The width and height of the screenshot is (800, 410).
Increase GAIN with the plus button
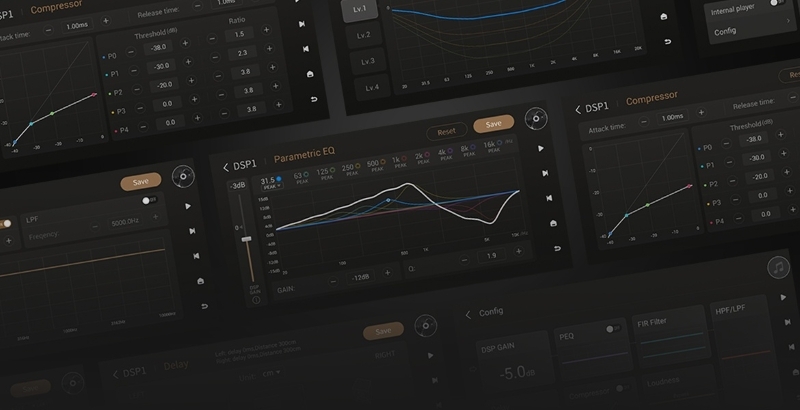pos(387,273)
